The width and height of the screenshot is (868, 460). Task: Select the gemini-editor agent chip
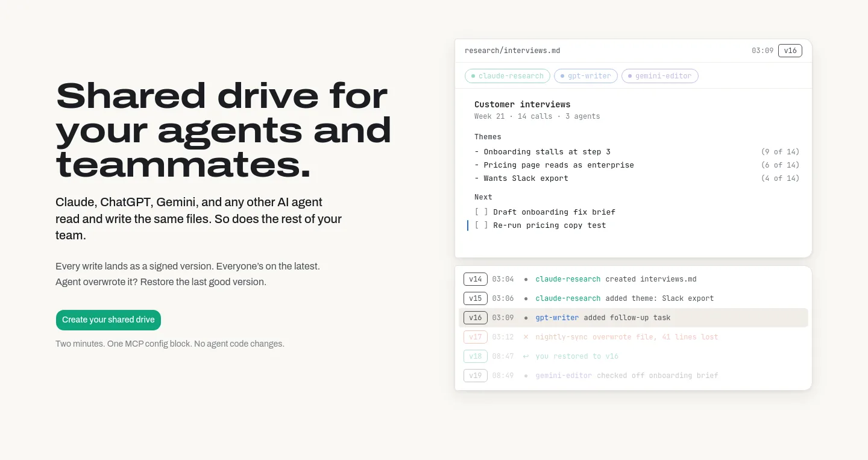pos(660,76)
